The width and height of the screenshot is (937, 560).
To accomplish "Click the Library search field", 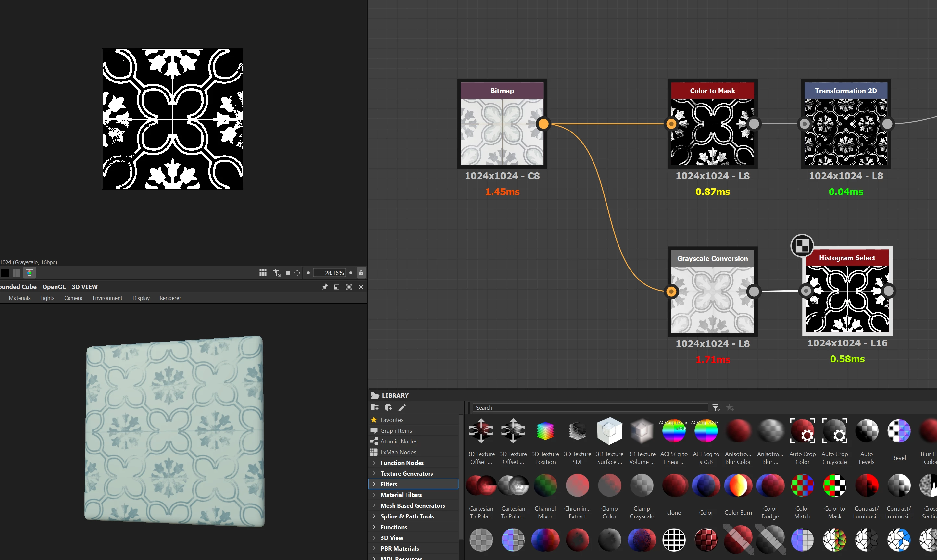I will pyautogui.click(x=590, y=407).
